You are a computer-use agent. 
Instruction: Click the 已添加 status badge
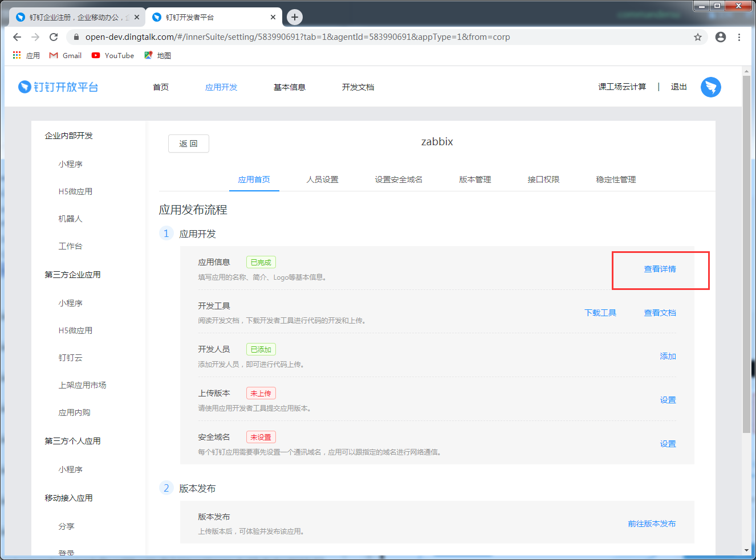(x=261, y=349)
